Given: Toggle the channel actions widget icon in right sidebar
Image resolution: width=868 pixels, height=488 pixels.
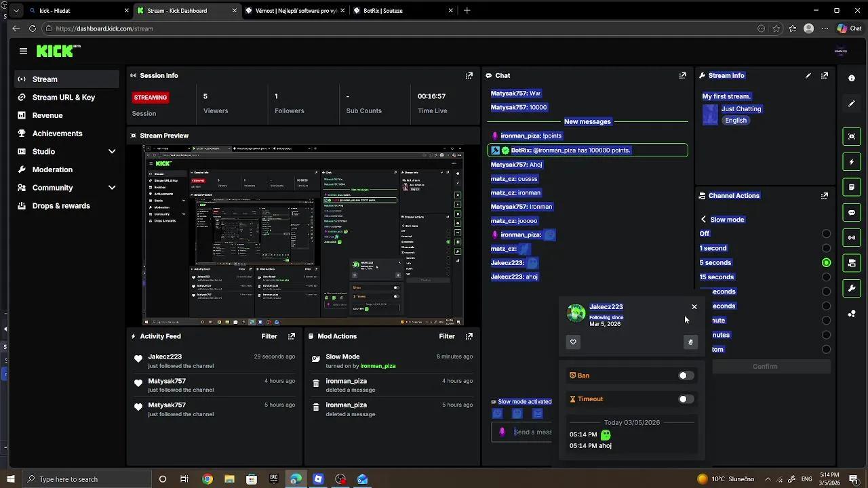Looking at the screenshot, I should click(852, 263).
